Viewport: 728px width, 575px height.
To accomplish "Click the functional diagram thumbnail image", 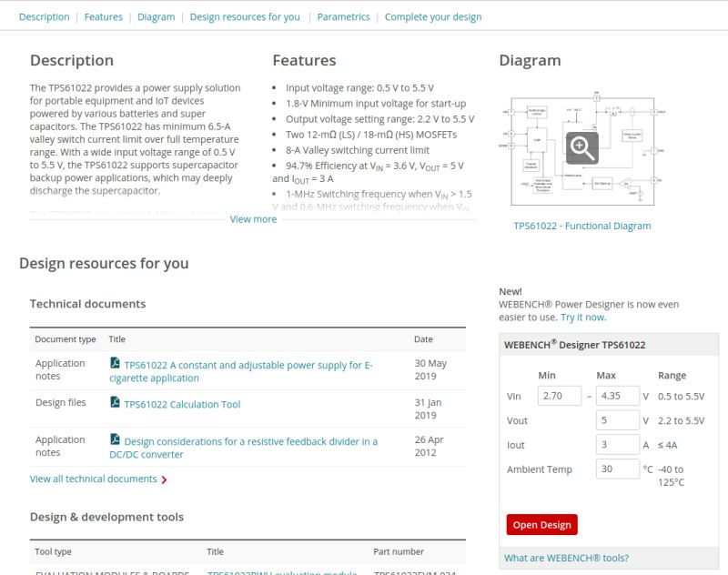I will click(582, 149).
